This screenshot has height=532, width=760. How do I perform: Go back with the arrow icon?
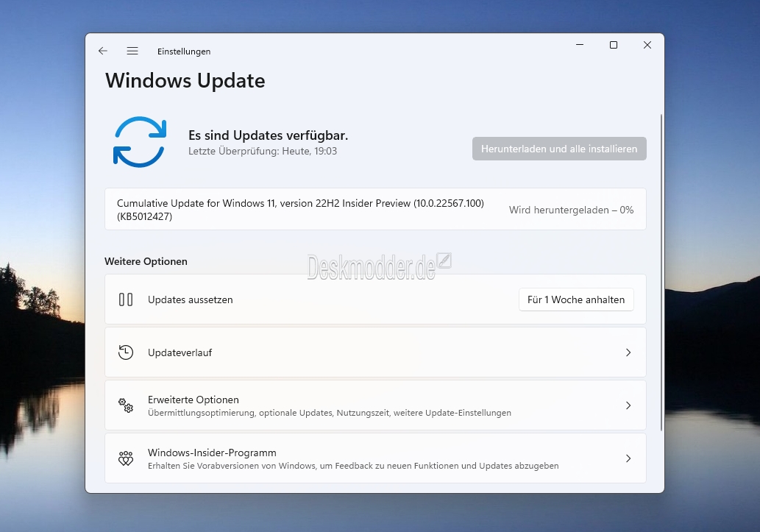click(103, 51)
